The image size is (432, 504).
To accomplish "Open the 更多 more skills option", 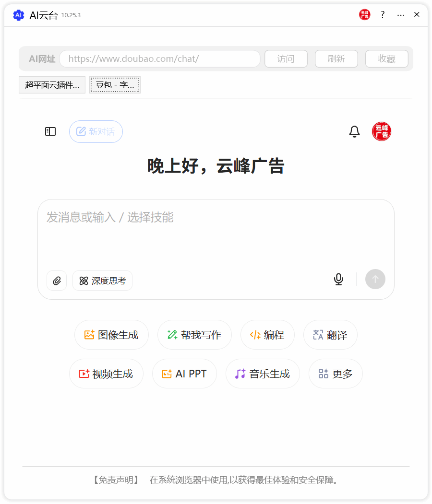I will (336, 374).
